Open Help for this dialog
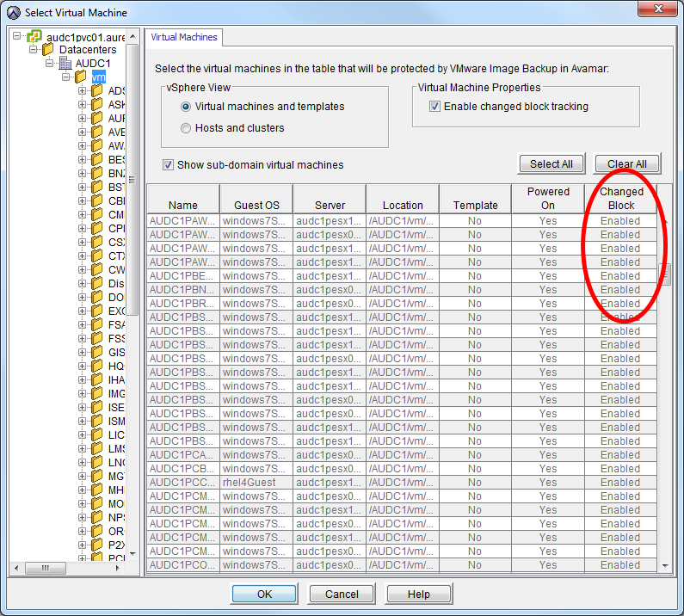 [x=419, y=594]
